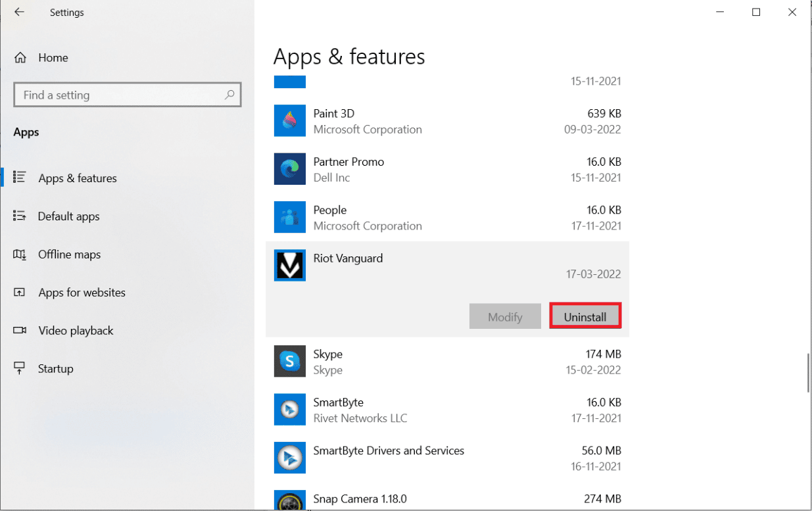Open Default apps settings page

[x=68, y=216]
